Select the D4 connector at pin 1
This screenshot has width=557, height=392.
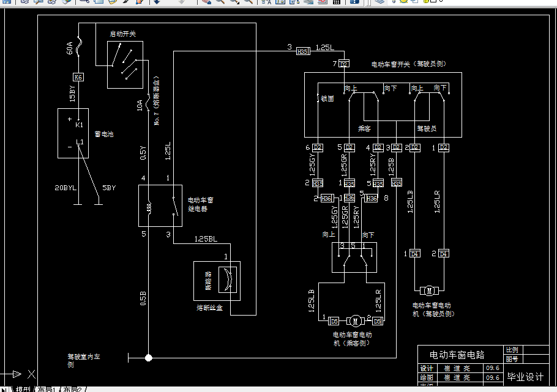click(x=415, y=254)
